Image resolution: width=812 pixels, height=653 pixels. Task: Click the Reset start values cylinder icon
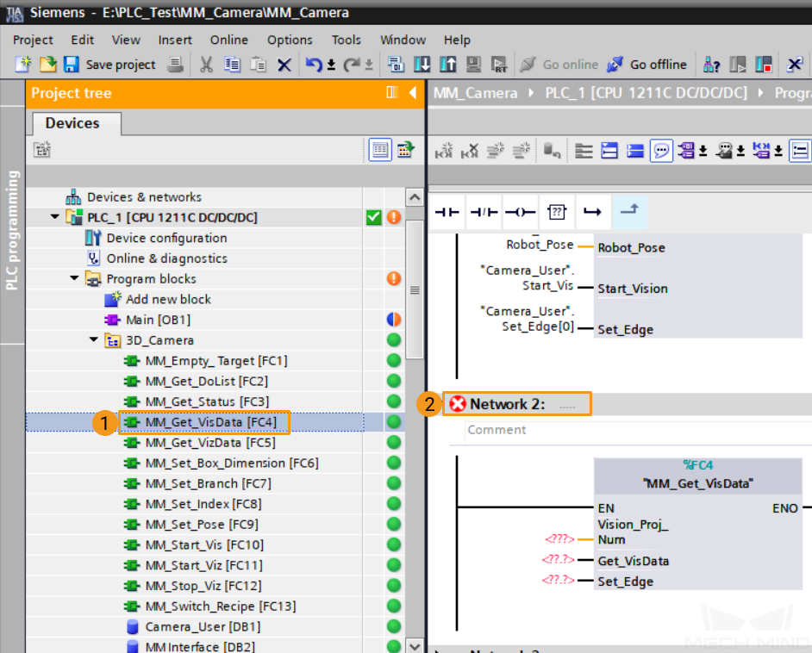pos(552,151)
